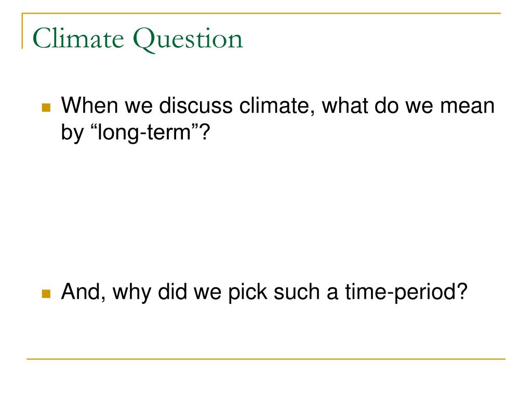
Task: Click the word "pick" in second bullet
Action: (x=248, y=292)
